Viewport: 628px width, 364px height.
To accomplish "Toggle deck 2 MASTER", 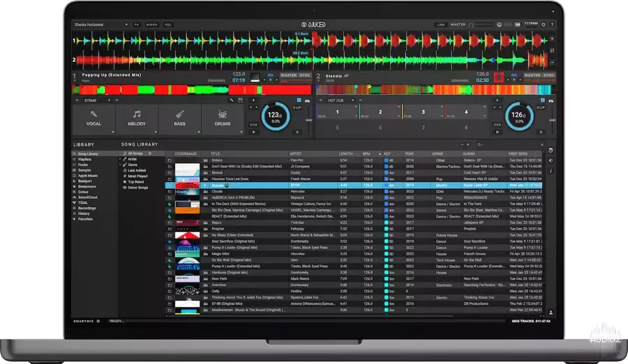I will pos(532,75).
